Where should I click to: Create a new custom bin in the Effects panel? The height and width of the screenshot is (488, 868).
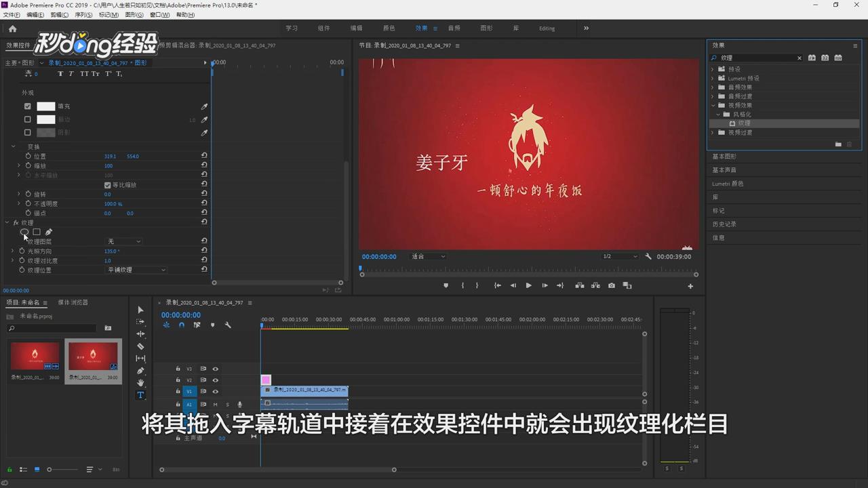tap(838, 144)
